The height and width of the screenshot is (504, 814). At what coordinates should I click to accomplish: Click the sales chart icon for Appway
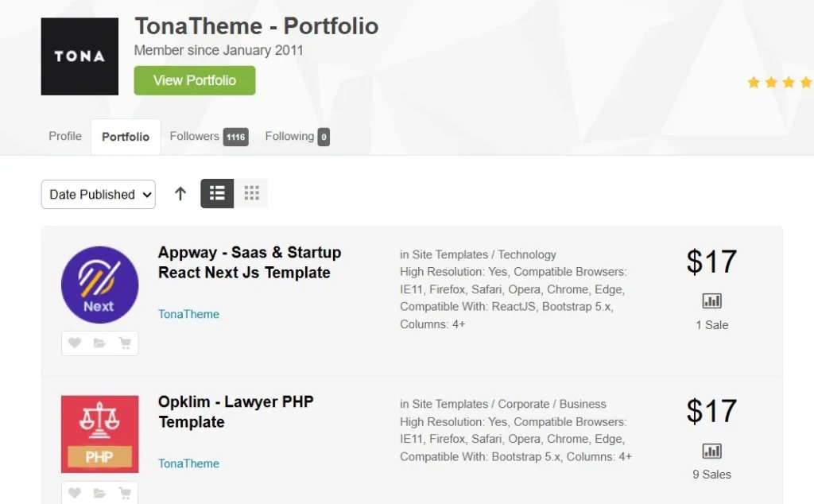tap(711, 301)
